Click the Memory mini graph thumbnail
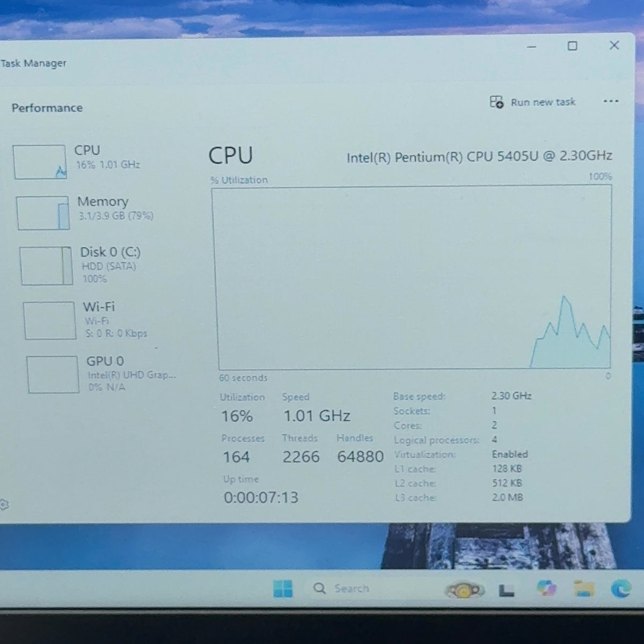This screenshot has height=644, width=644. pyautogui.click(x=43, y=213)
